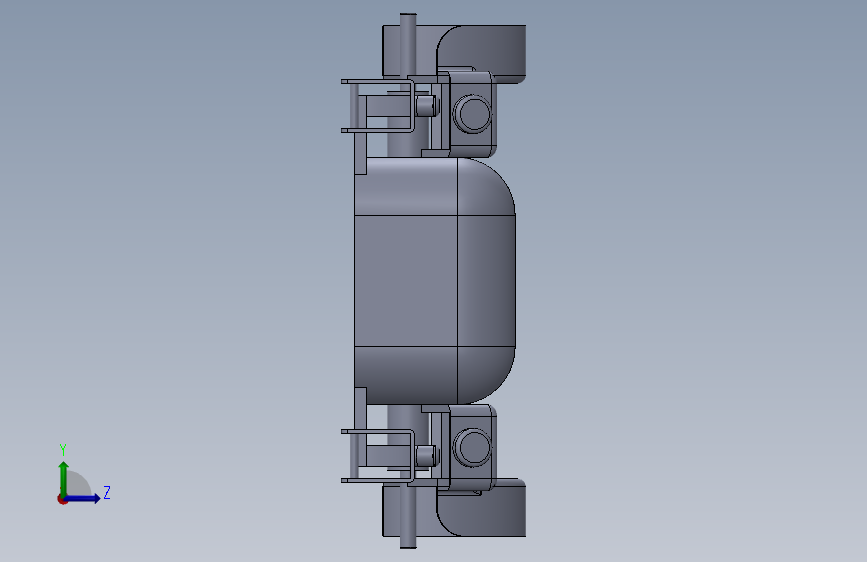Viewport: 867px width, 562px height.
Task: Click the green Y axis arrow of the triad
Action: point(64,478)
